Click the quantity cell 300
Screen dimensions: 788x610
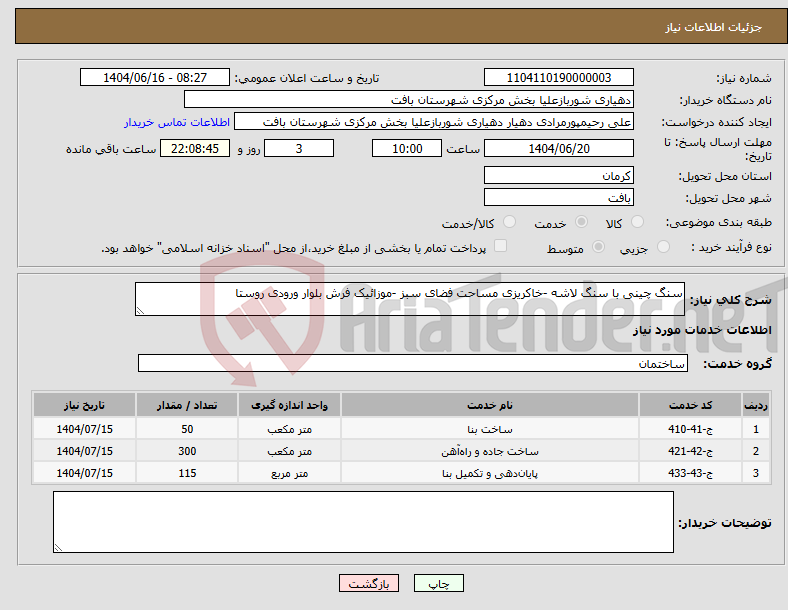tap(187, 451)
